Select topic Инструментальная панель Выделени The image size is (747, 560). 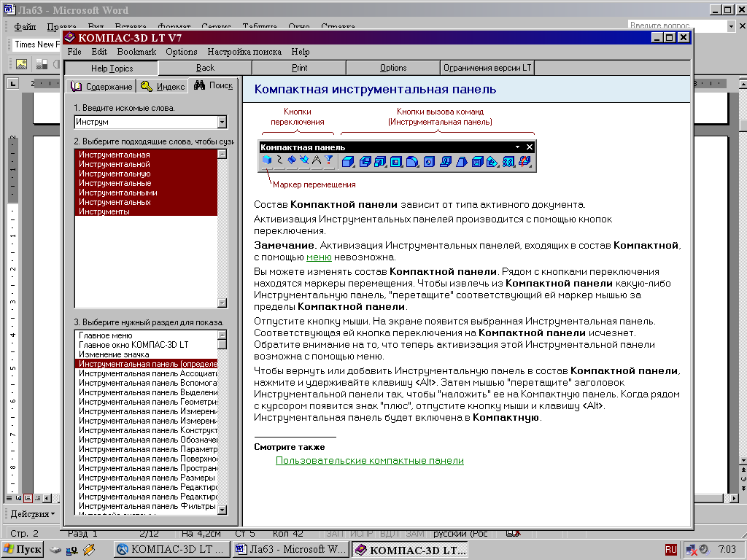point(146,392)
